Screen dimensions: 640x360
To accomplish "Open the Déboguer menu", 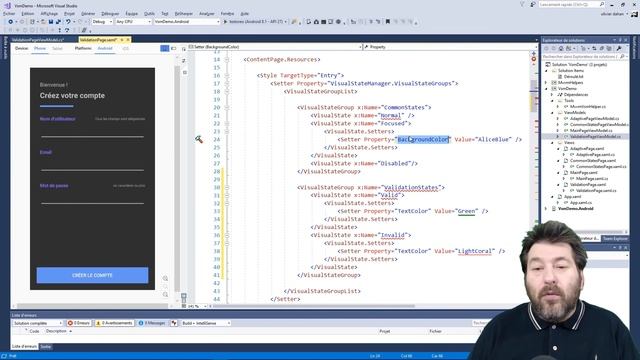I will pyautogui.click(x=110, y=13).
